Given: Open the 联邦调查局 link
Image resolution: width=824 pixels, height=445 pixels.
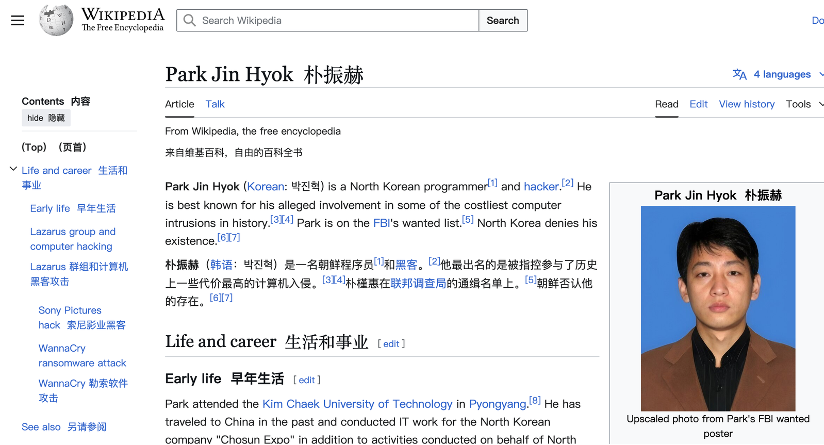Looking at the screenshot, I should [418, 283].
